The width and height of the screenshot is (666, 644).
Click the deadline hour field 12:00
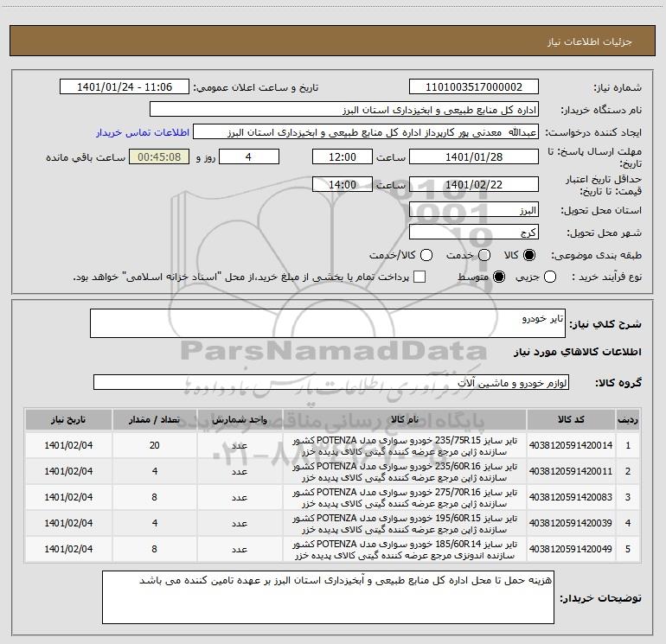(x=343, y=156)
